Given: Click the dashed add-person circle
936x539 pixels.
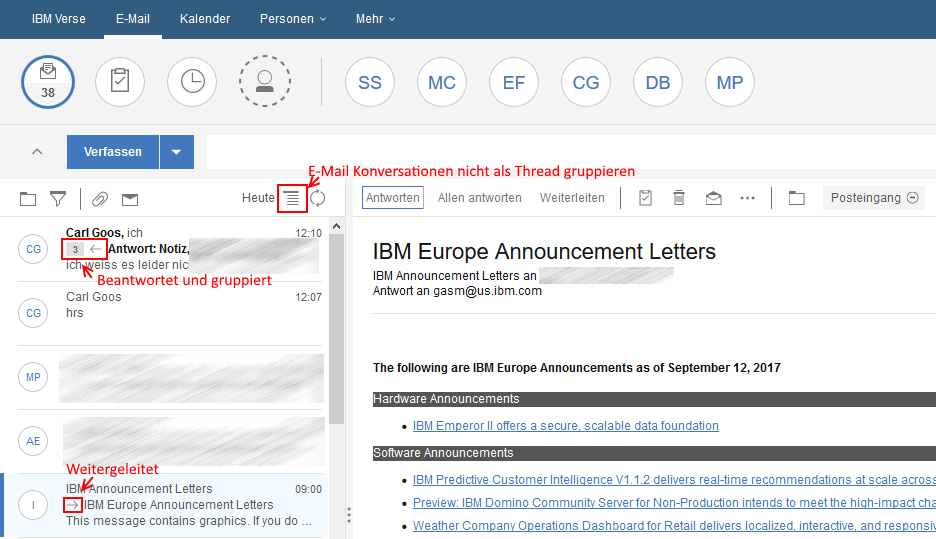Looking at the screenshot, I should pos(264,81).
